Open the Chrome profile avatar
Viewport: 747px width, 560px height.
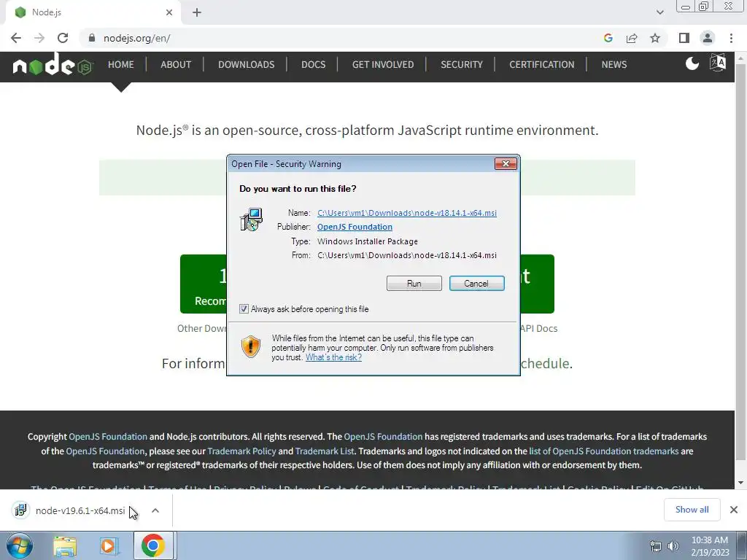click(708, 38)
